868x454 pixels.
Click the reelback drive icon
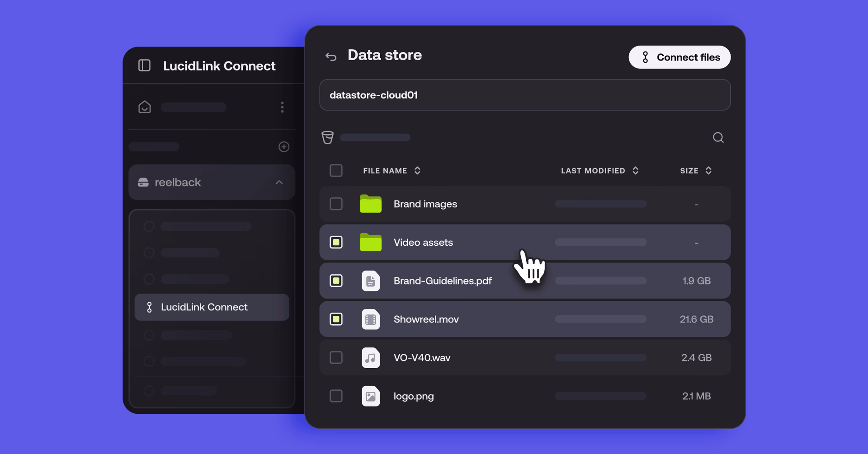tap(143, 182)
